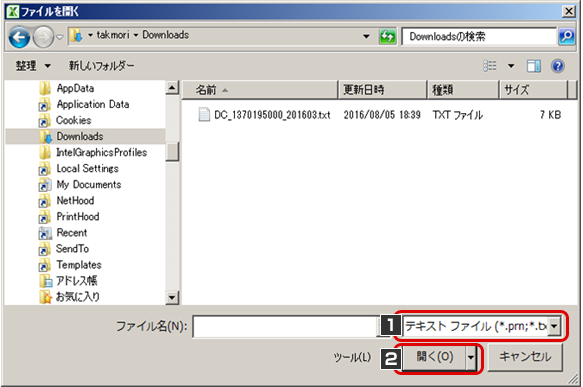Show the preview pane icon
583x387 pixels.
coord(534,66)
